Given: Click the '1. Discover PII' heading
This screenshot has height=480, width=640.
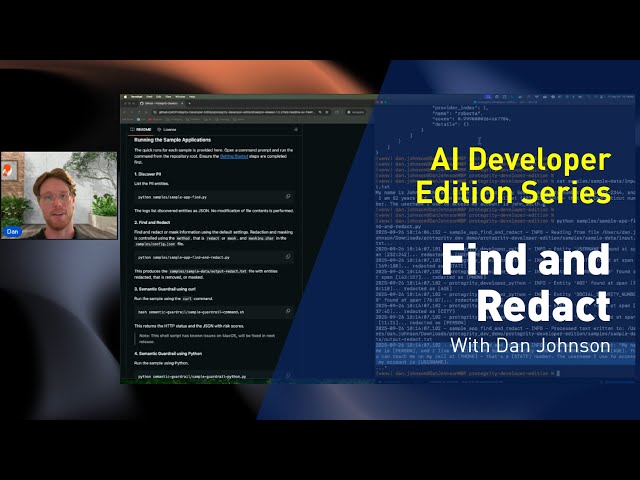Looking at the screenshot, I should [x=147, y=174].
